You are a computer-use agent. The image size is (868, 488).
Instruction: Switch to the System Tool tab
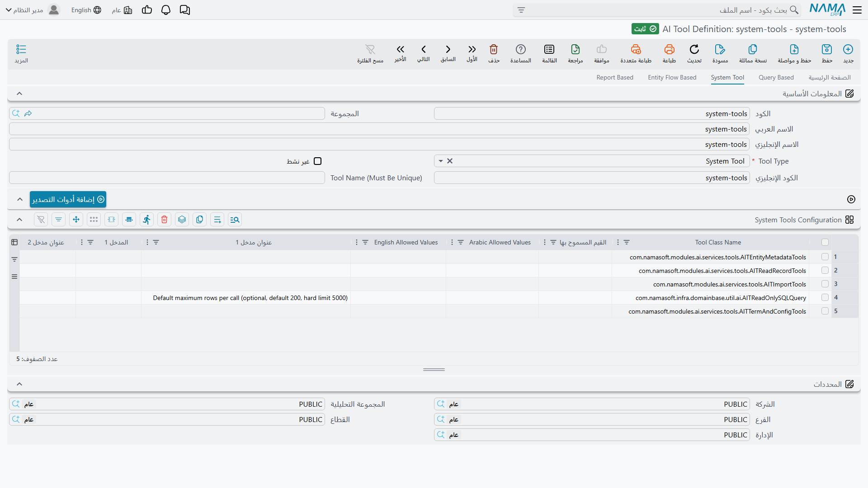727,77
